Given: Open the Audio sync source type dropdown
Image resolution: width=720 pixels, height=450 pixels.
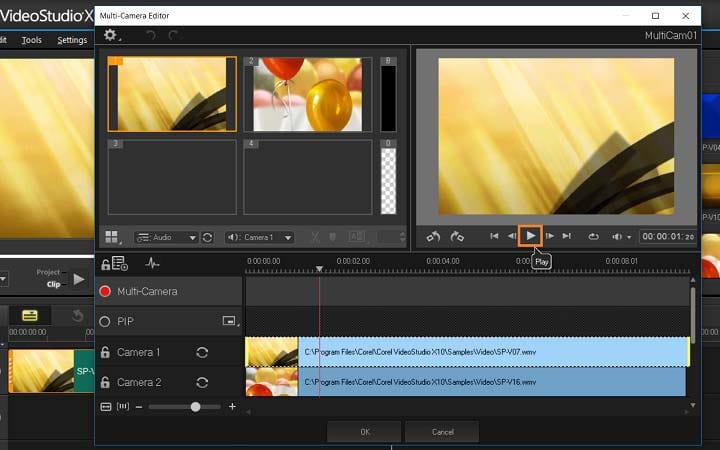Looking at the screenshot, I should (166, 237).
